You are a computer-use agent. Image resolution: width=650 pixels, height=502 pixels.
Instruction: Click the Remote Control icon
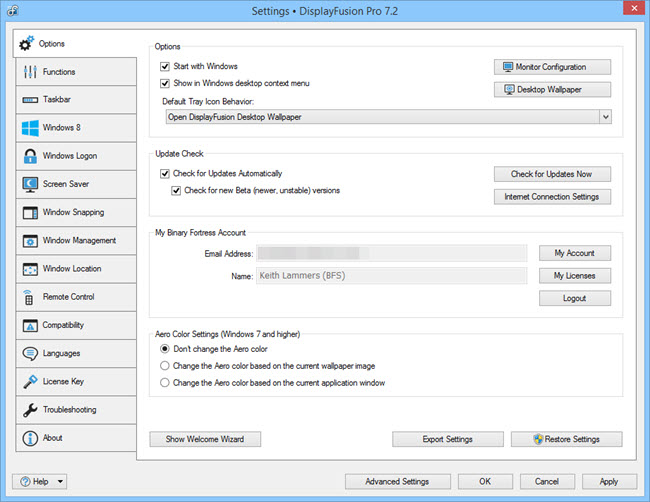coord(28,297)
